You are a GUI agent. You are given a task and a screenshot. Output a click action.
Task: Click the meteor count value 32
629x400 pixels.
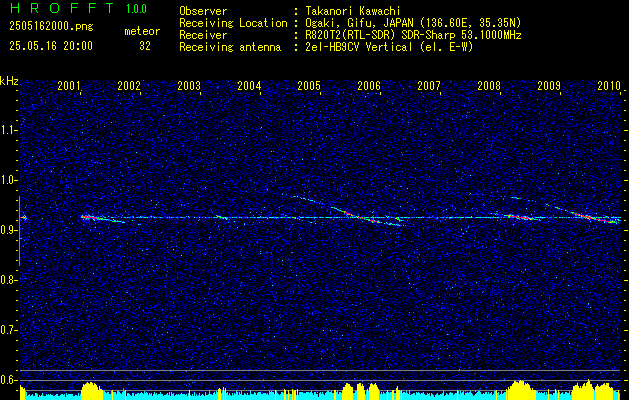pos(145,46)
